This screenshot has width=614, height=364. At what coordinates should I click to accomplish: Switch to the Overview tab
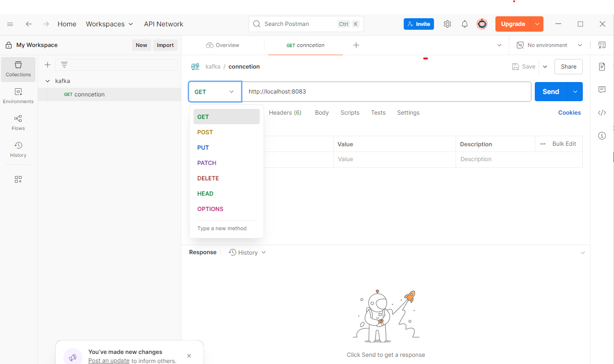[223, 45]
